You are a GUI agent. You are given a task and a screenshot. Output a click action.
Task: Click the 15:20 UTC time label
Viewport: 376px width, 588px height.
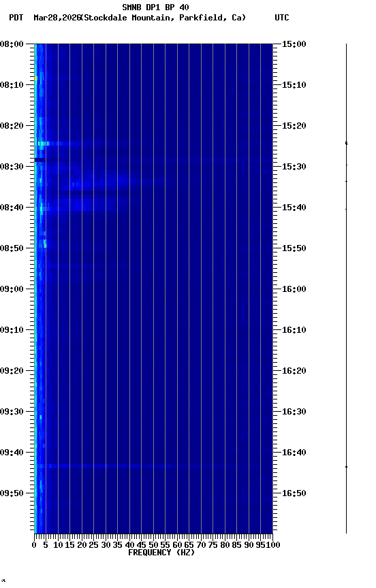coord(294,126)
